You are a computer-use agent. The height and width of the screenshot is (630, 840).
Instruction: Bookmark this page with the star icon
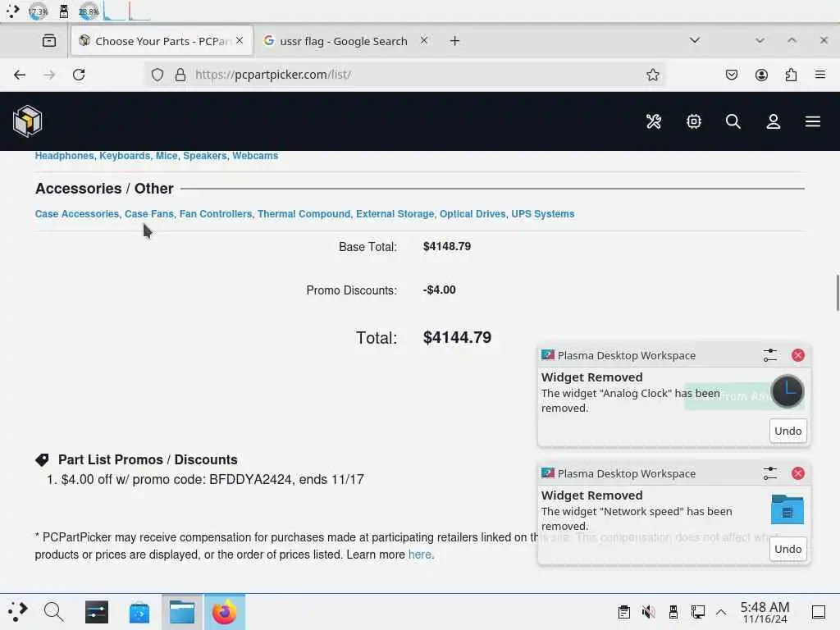(652, 75)
